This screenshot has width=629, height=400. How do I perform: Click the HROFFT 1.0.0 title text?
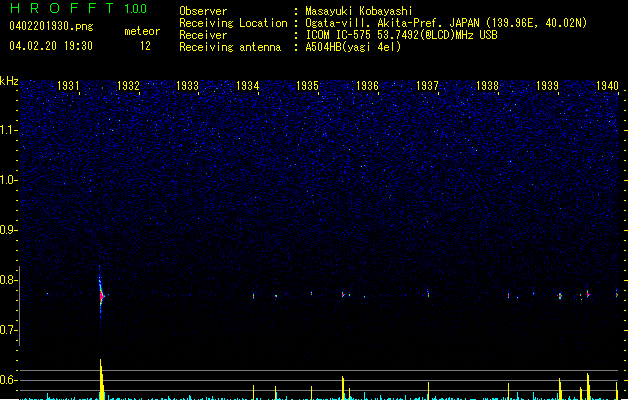[78, 8]
